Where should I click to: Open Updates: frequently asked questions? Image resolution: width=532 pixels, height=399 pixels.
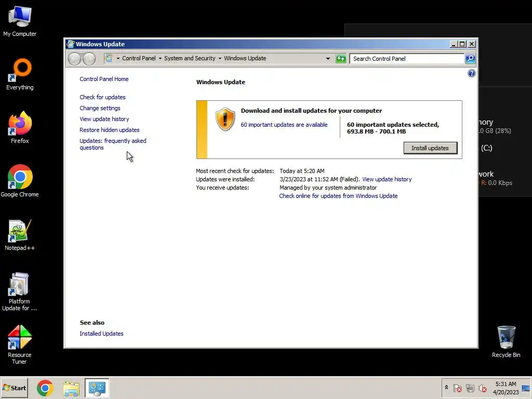[113, 144]
